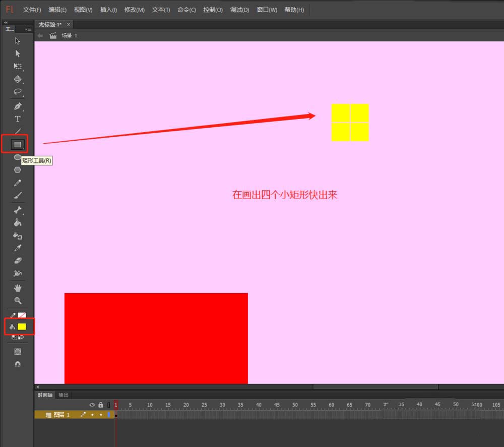Open the tools panel options menu
The width and height of the screenshot is (504, 447).
(28, 29)
